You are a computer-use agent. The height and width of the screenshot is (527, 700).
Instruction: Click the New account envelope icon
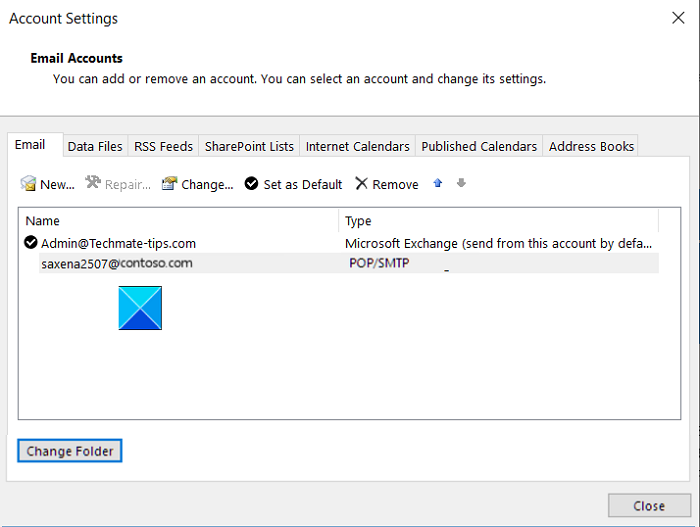coord(29,184)
